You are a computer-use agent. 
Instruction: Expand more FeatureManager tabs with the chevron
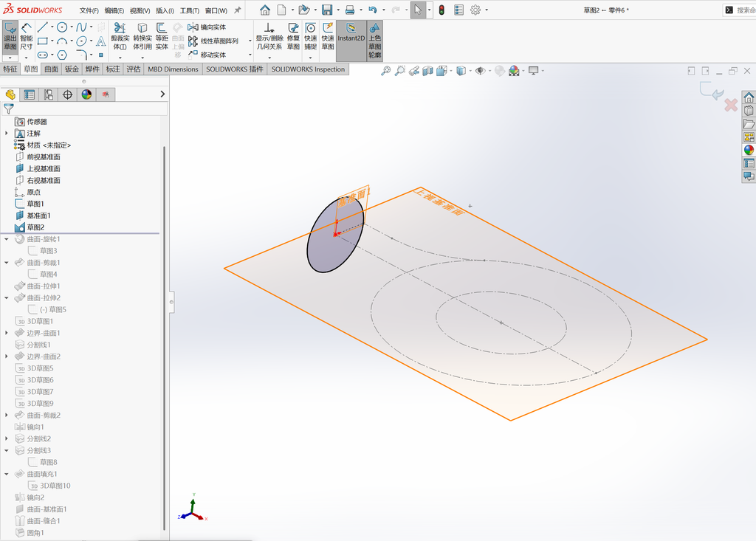coord(162,94)
